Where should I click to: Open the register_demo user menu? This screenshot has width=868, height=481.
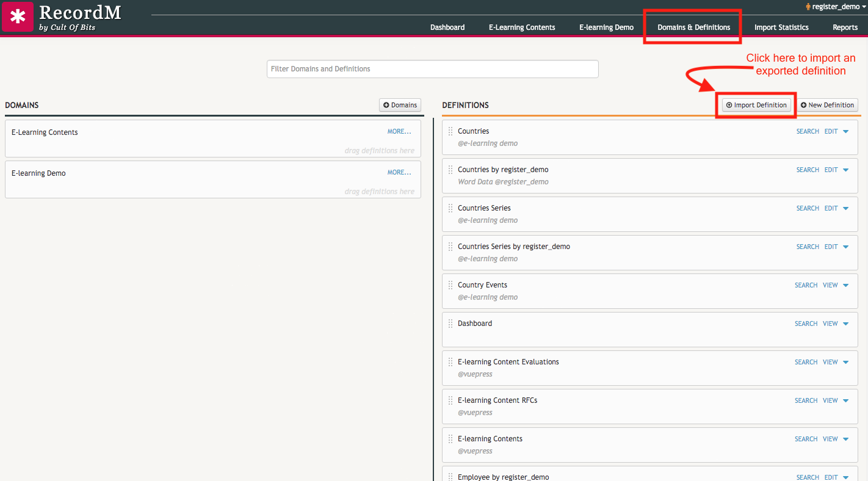[836, 7]
